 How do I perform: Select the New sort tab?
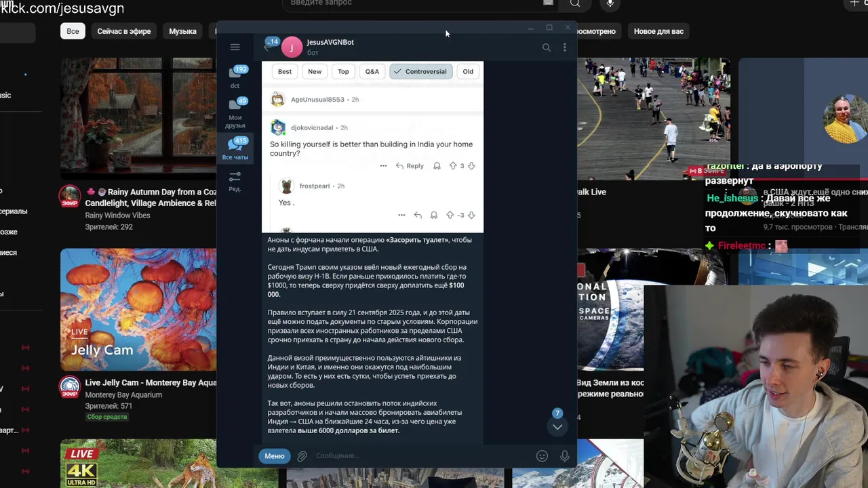[x=315, y=71]
